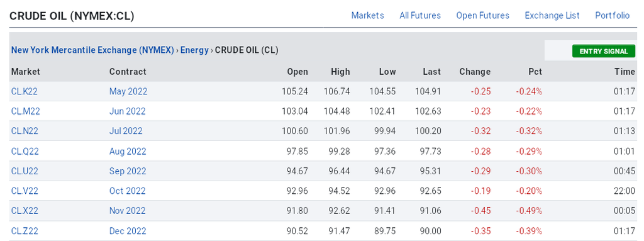Screen dimensions: 644x241
Task: Open the Energy breadcrumb link
Action: click(194, 50)
